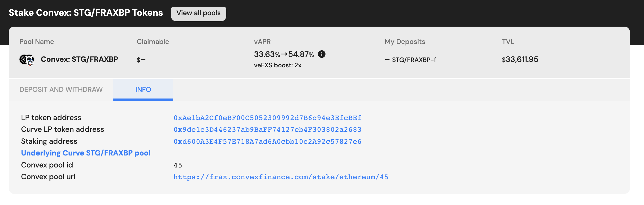Click the veFXS boost: 2x text

coord(277,65)
